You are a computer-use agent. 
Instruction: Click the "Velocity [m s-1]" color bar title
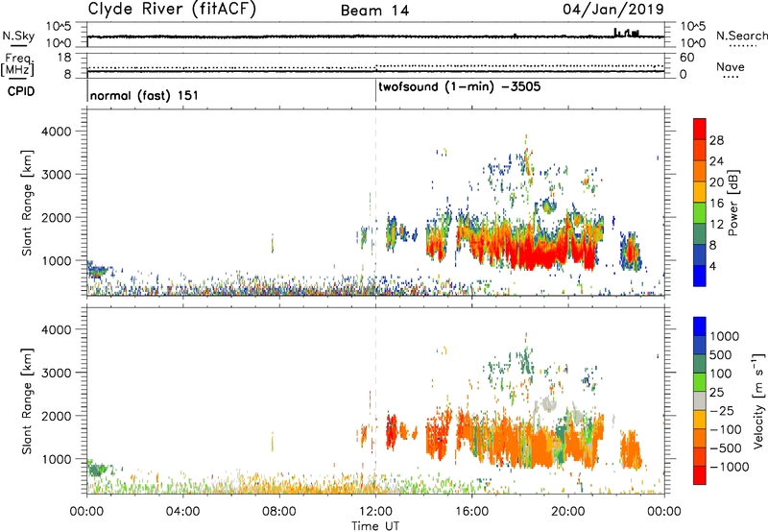758,400
